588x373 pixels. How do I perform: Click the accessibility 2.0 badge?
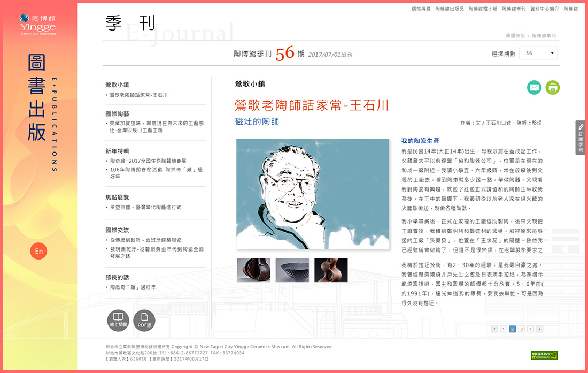coord(544,355)
